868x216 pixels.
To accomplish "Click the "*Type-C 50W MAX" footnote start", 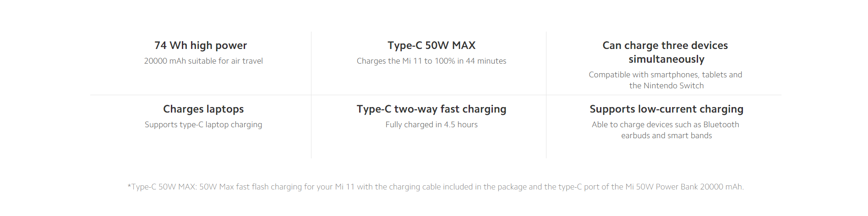I will coord(162,187).
